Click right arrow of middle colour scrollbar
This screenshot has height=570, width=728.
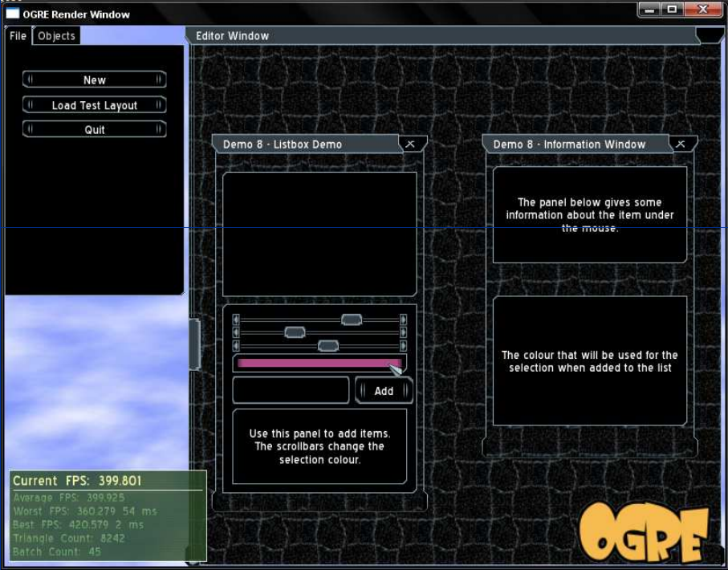[x=403, y=332]
